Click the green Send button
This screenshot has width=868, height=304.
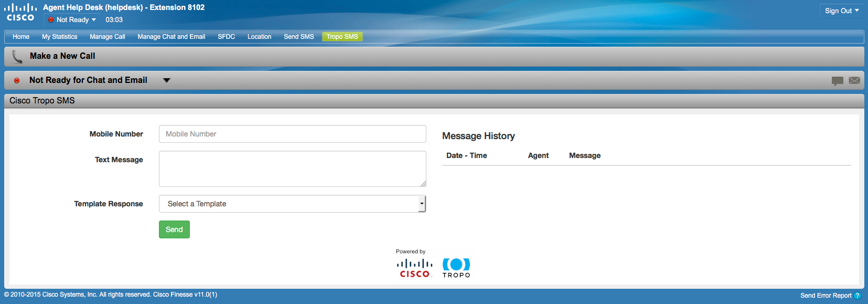click(x=174, y=229)
